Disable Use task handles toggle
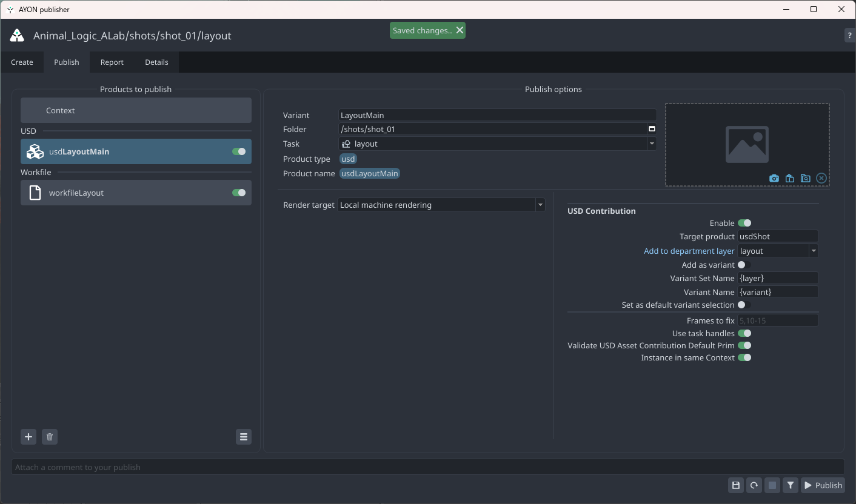The image size is (856, 504). coord(744,333)
